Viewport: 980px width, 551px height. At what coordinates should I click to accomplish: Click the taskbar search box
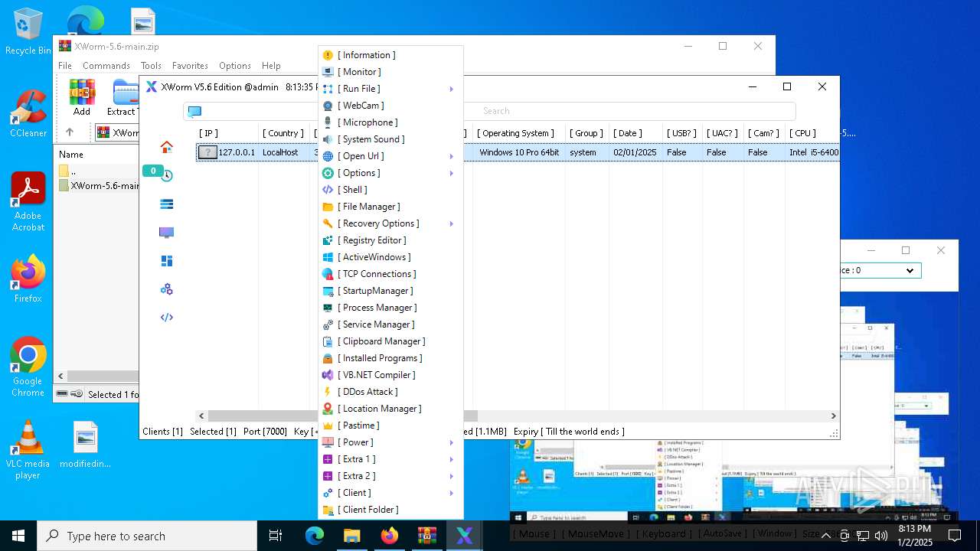(147, 536)
